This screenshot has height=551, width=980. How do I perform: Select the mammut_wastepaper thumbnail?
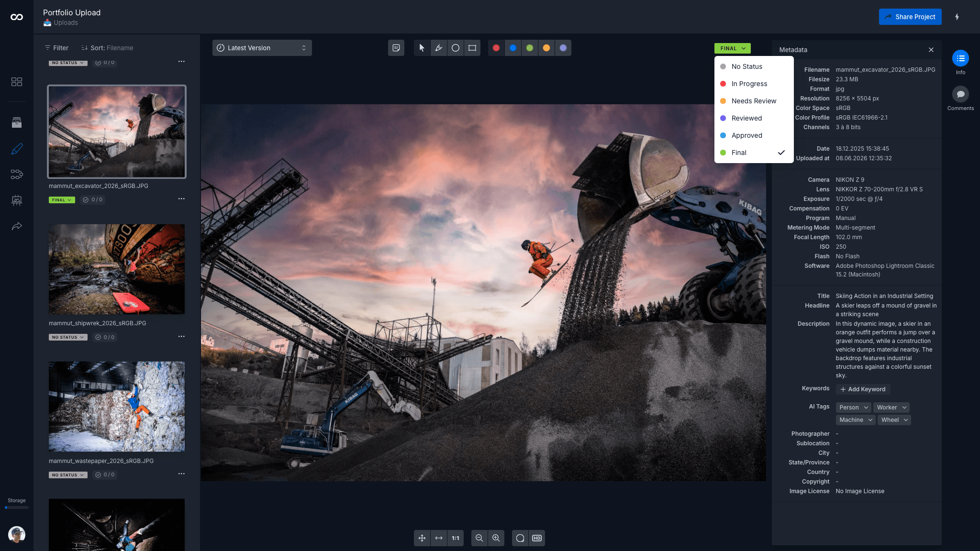[117, 407]
